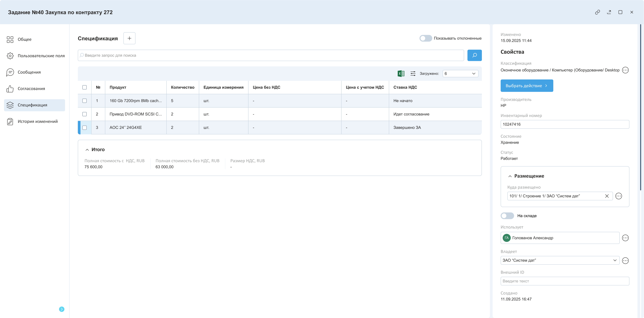This screenshot has height=318, width=644.
Task: Expand sidebar with round arrow button
Action: pos(62,309)
